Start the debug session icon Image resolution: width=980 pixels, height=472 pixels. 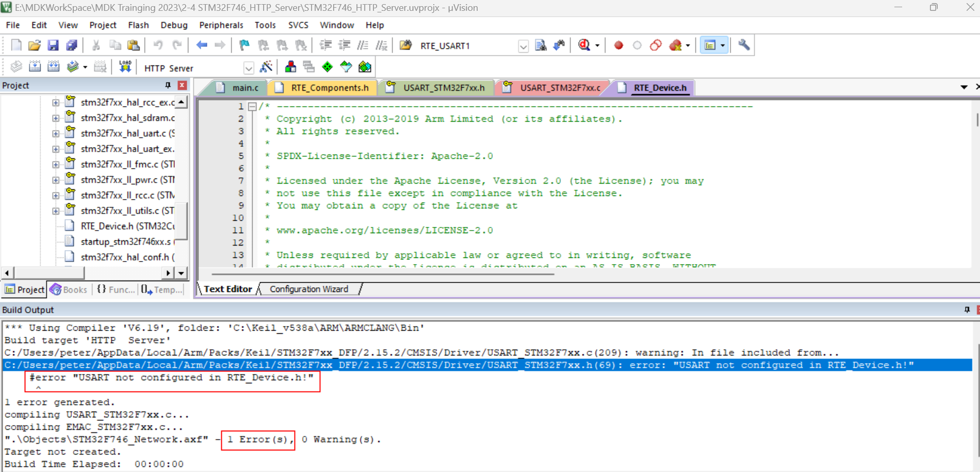pos(584,45)
